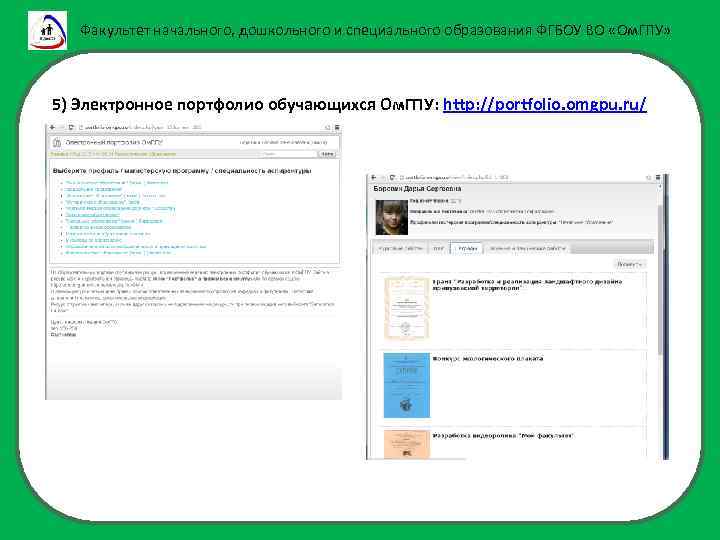Viewport: 720px width, 540px height.
Task: Click the 'Найти' search button
Action: coord(327,154)
